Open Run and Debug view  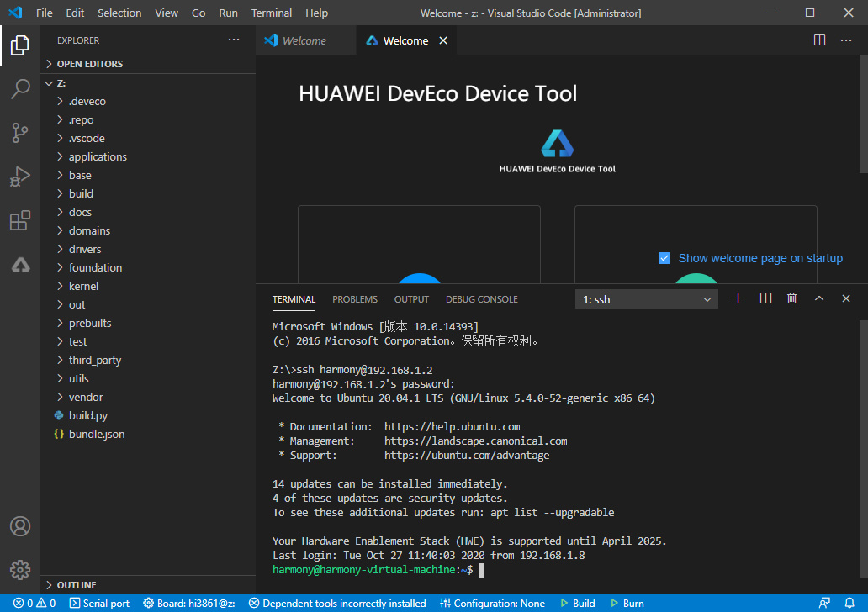tap(20, 177)
